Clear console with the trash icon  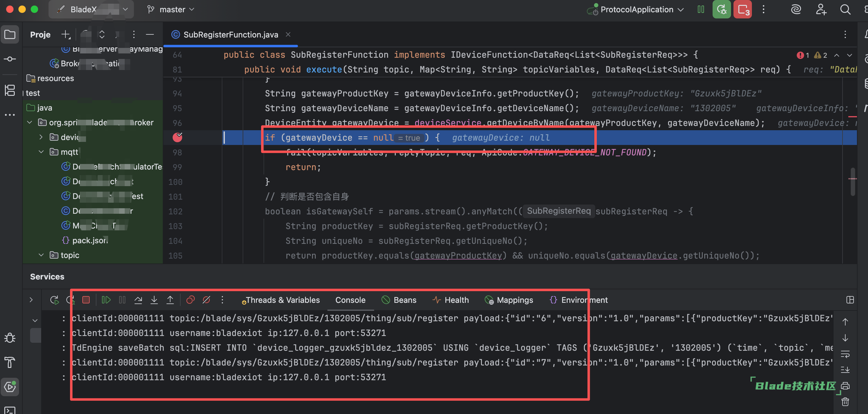point(845,401)
